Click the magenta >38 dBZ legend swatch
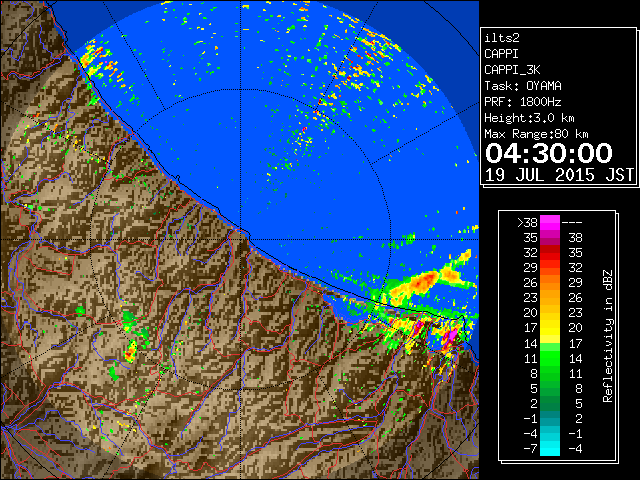The width and height of the screenshot is (640, 480). (x=549, y=222)
